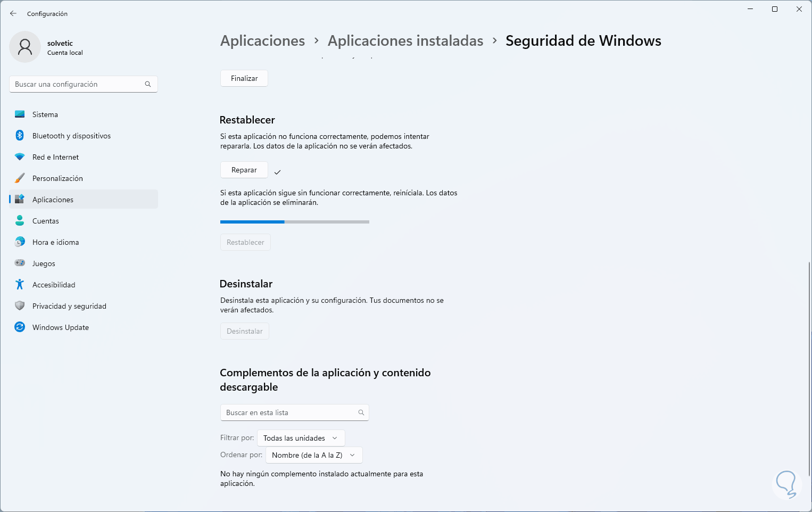Open the Todas las unidades filter dropdown

tap(301, 438)
